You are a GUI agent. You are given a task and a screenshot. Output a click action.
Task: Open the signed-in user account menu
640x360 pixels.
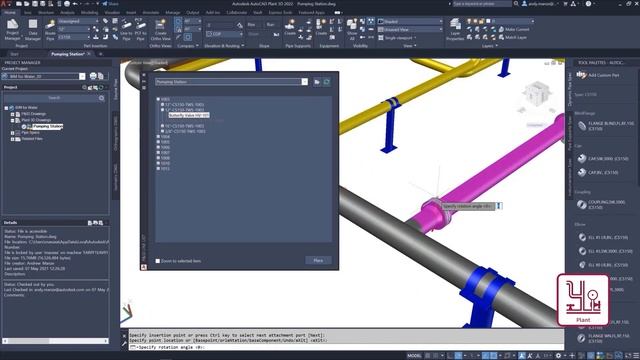(539, 4)
